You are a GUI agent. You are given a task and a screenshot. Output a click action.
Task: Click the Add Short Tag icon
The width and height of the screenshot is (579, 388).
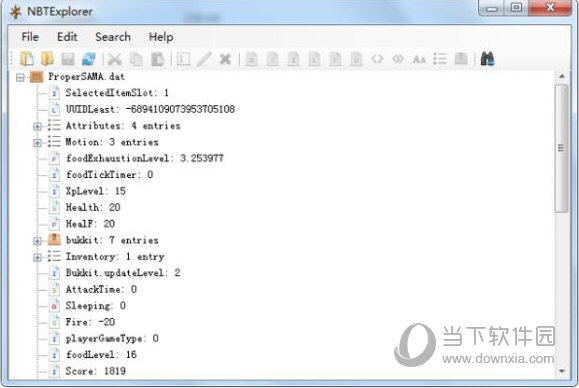point(273,59)
